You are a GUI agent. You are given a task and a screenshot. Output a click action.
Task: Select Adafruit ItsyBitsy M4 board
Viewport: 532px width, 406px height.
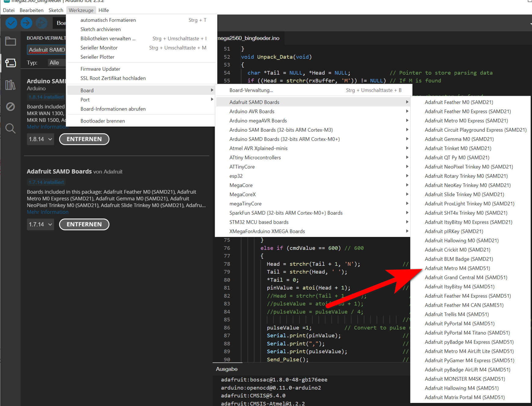tap(471, 287)
